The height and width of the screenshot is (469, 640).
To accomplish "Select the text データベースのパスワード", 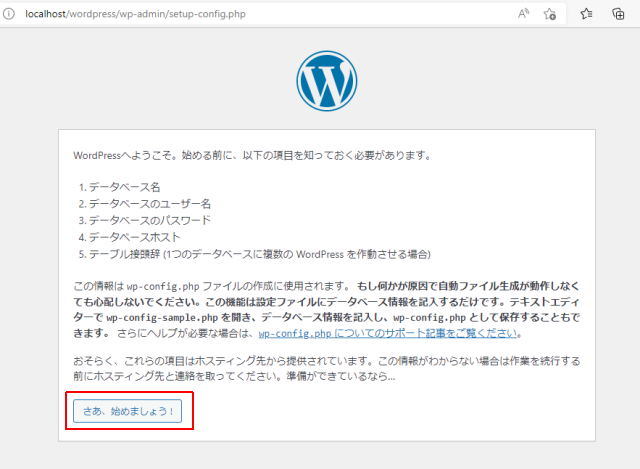I will coord(150,220).
